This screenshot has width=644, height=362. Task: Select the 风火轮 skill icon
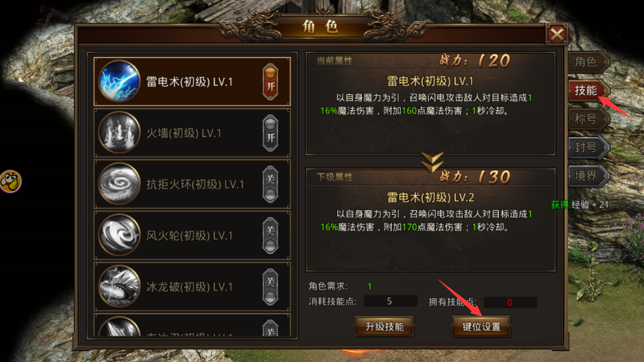119,235
